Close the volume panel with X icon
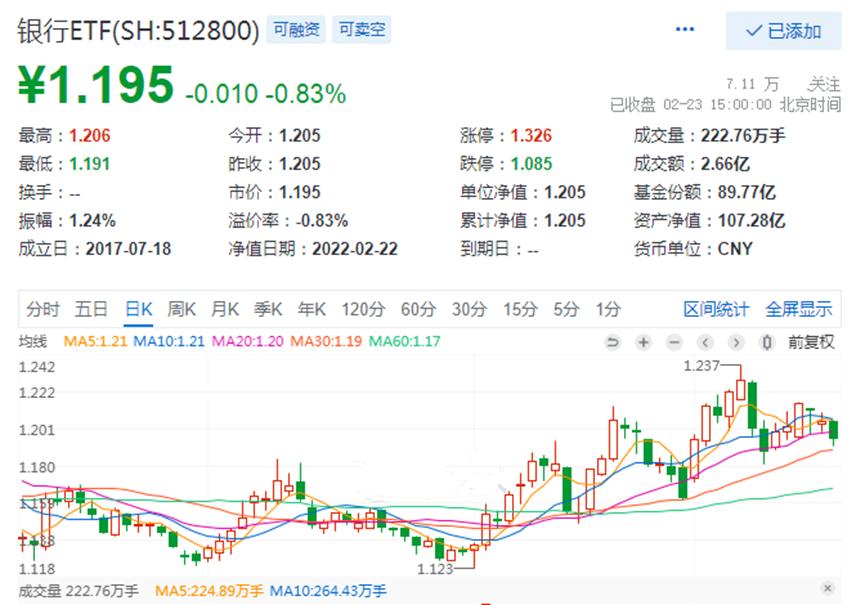 [828, 589]
